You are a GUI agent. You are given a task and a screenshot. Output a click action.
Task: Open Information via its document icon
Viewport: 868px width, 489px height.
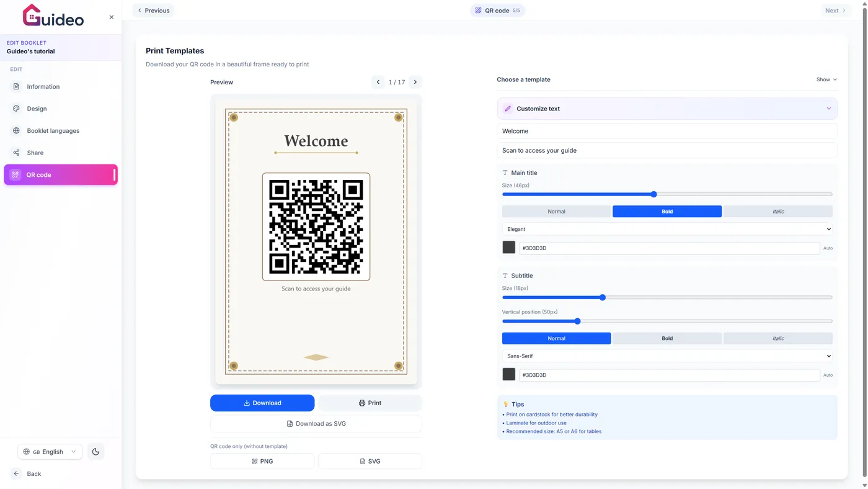(x=16, y=86)
